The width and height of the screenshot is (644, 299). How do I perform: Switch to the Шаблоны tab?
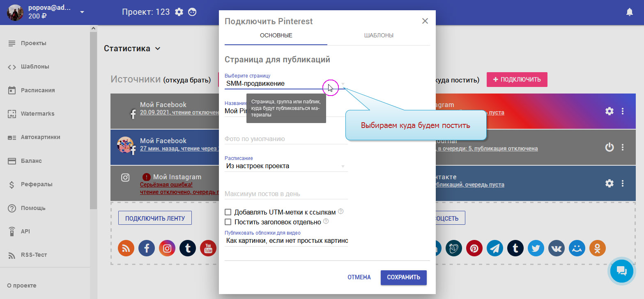pos(378,36)
